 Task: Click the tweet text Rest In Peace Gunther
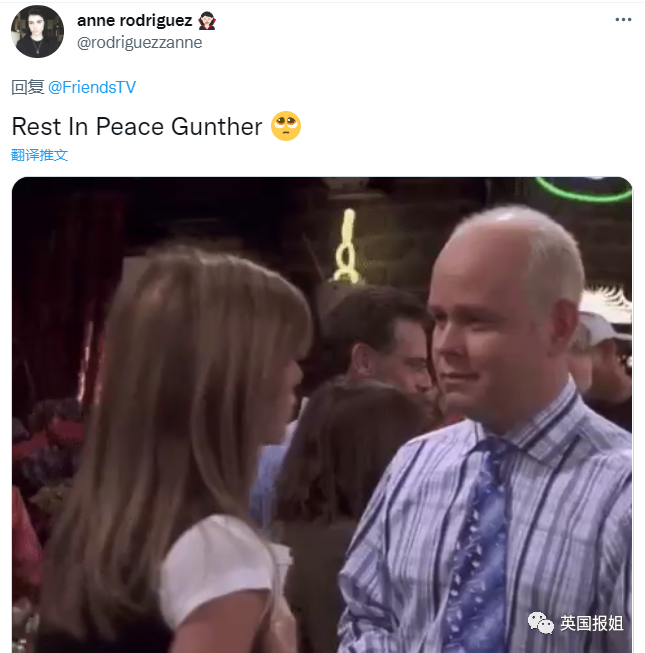coord(137,127)
